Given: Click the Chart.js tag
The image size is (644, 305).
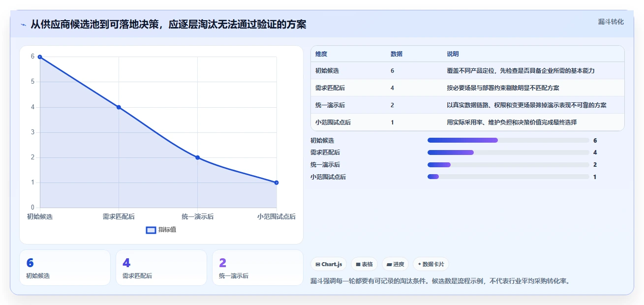Looking at the screenshot, I should click(329, 264).
